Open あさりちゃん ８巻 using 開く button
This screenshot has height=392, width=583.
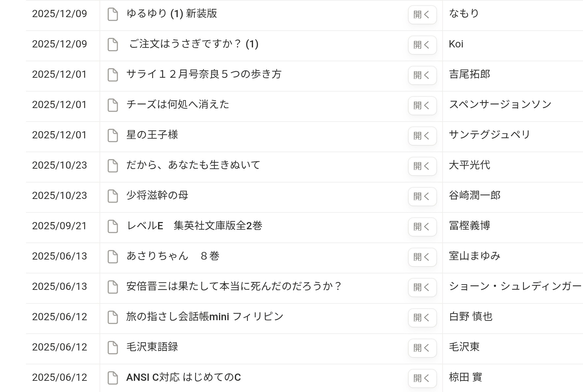(422, 257)
